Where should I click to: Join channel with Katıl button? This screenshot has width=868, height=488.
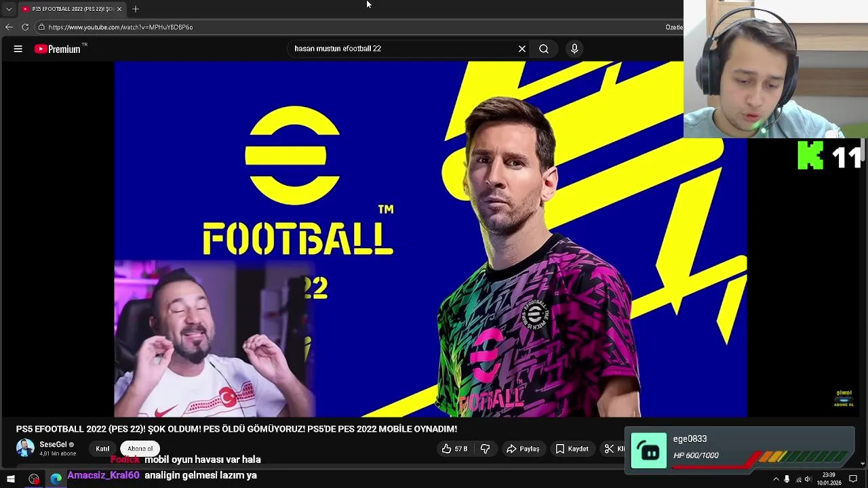pyautogui.click(x=102, y=449)
